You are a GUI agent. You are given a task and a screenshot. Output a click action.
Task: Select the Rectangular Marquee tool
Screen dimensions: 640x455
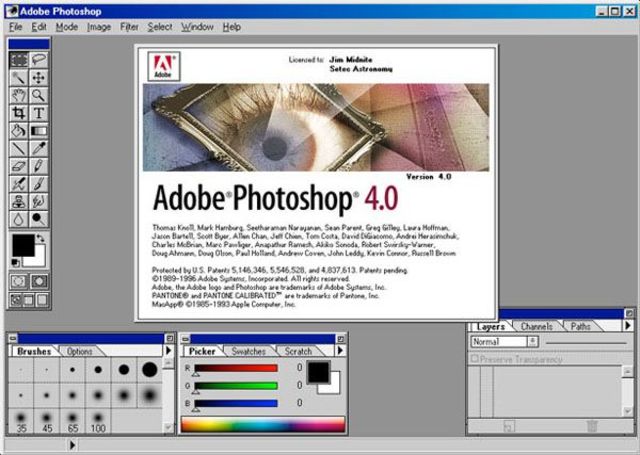point(19,60)
